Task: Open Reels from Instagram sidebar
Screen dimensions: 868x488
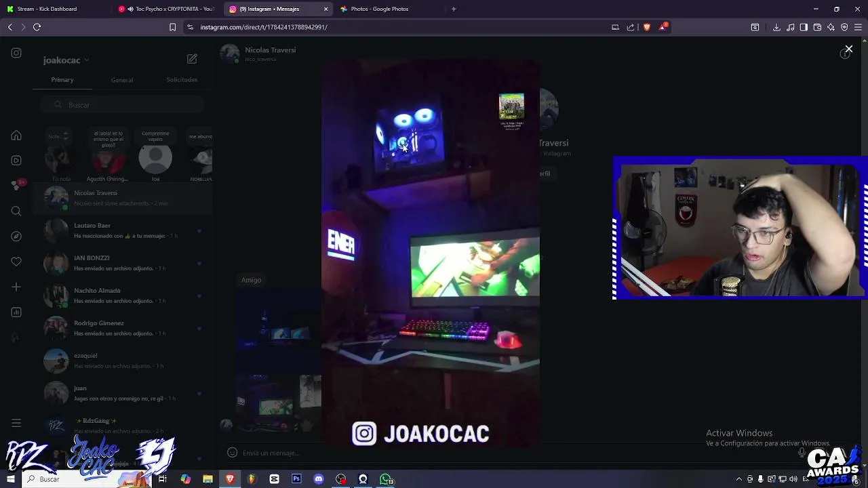Action: tap(16, 161)
